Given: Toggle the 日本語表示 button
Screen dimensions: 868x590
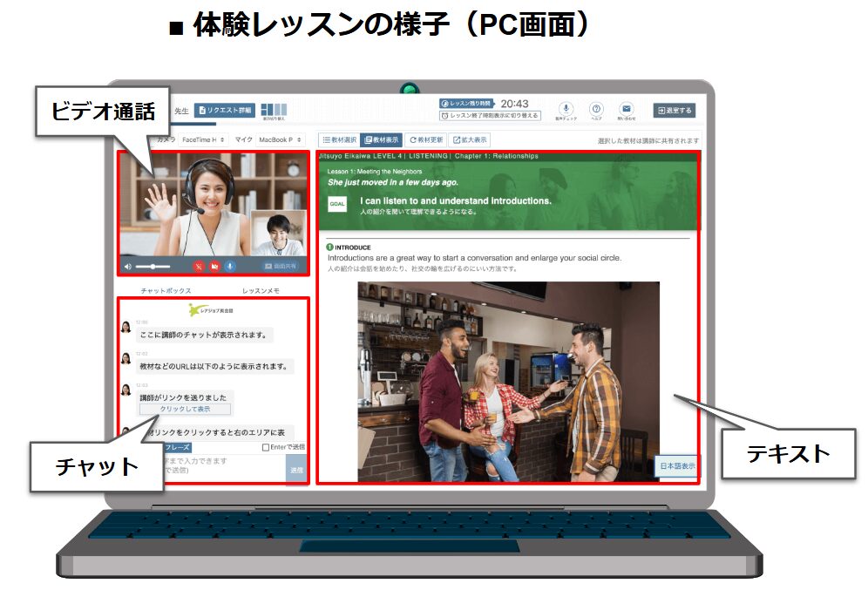Looking at the screenshot, I should click(676, 466).
